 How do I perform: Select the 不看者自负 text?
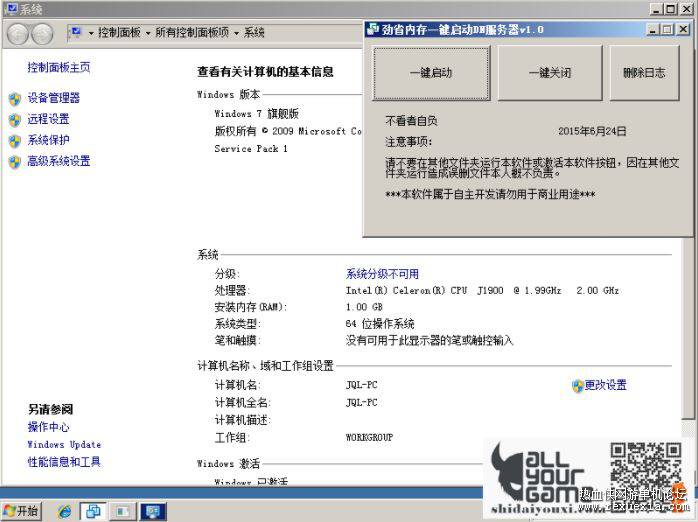click(x=411, y=121)
